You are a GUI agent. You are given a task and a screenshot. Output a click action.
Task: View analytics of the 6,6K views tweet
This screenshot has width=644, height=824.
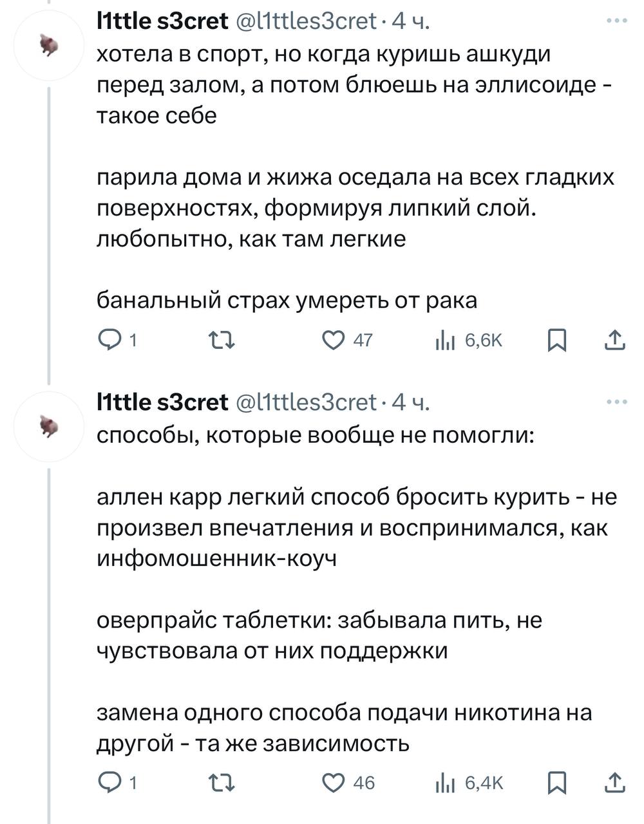click(446, 339)
